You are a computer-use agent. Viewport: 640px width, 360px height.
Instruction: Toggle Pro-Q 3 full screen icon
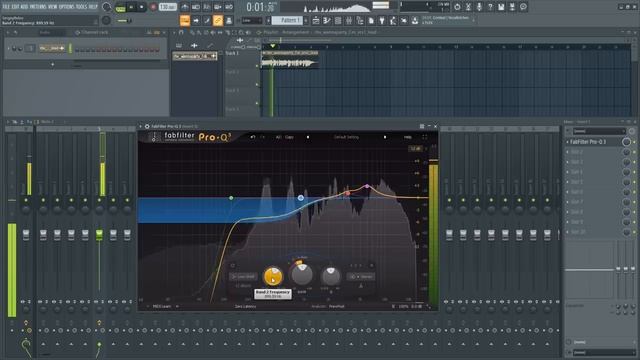pos(424,137)
